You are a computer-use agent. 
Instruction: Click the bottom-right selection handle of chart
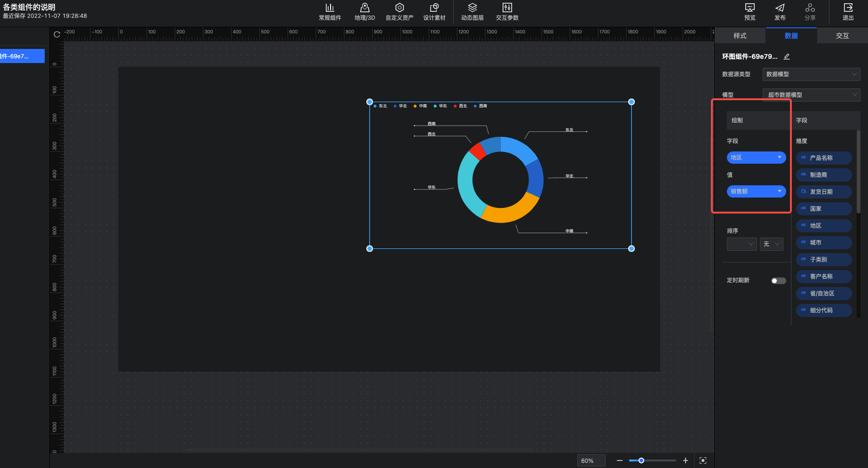[x=631, y=248]
